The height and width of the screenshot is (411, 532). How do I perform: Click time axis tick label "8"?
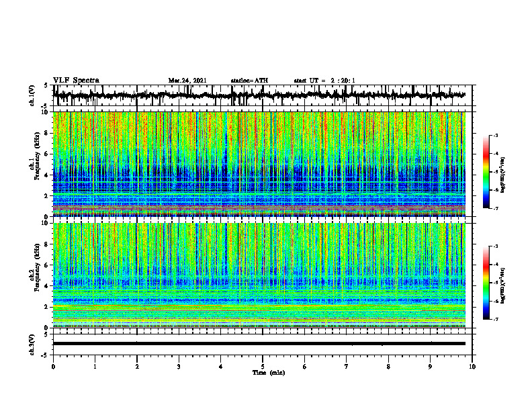click(388, 367)
